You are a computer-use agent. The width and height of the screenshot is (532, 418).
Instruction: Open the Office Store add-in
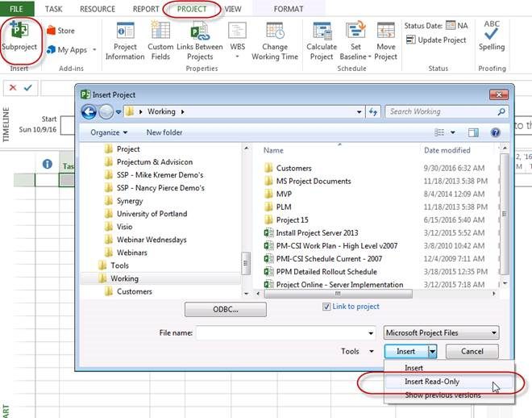click(x=60, y=31)
